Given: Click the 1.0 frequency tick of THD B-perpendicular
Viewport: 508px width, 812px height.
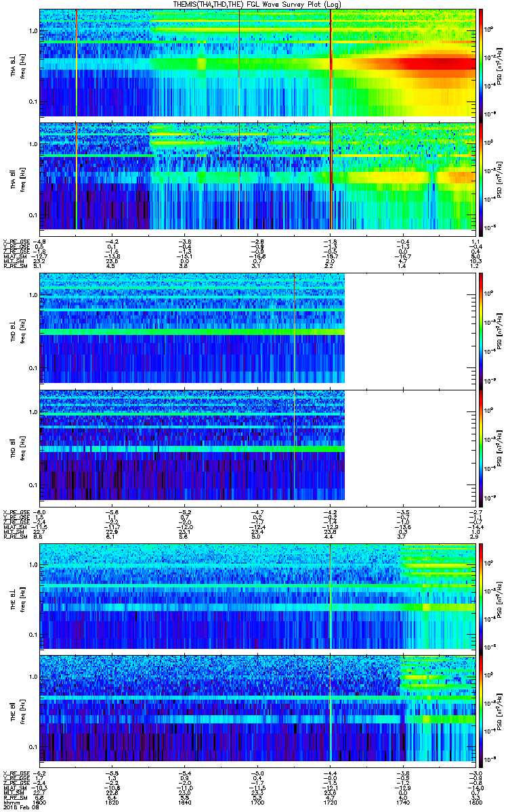Looking at the screenshot, I should [x=33, y=296].
